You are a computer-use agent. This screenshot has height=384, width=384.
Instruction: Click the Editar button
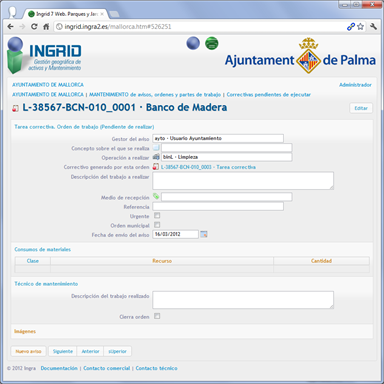click(x=361, y=108)
